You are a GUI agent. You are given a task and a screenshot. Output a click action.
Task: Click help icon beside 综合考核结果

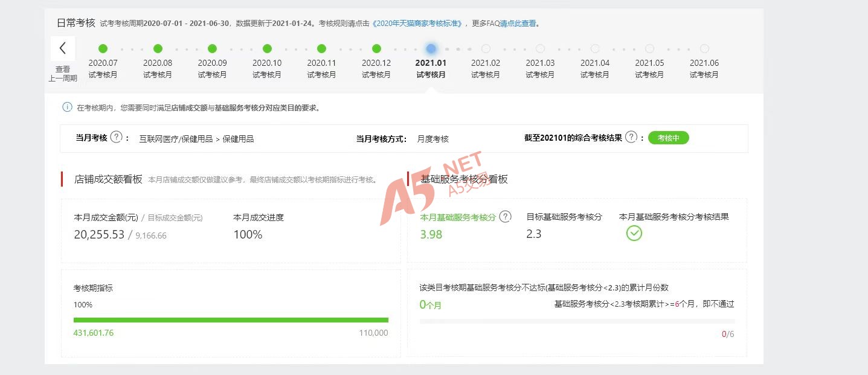(x=631, y=138)
